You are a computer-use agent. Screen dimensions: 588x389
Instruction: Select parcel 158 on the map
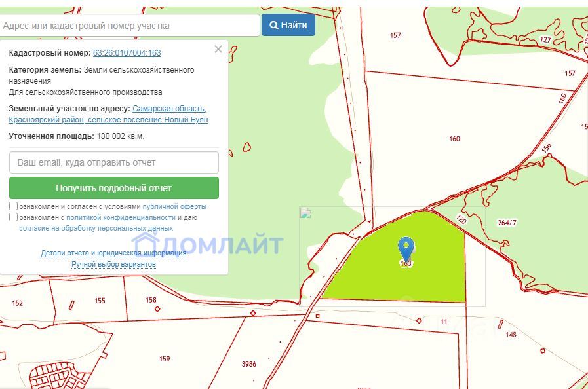(x=151, y=300)
